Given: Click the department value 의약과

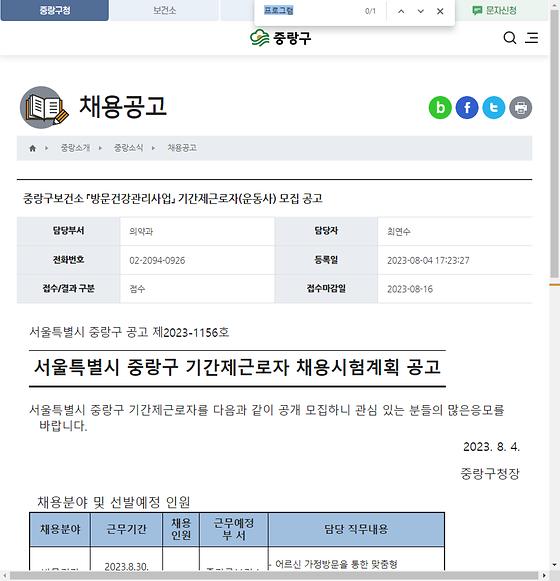Looking at the screenshot, I should click(141, 232).
